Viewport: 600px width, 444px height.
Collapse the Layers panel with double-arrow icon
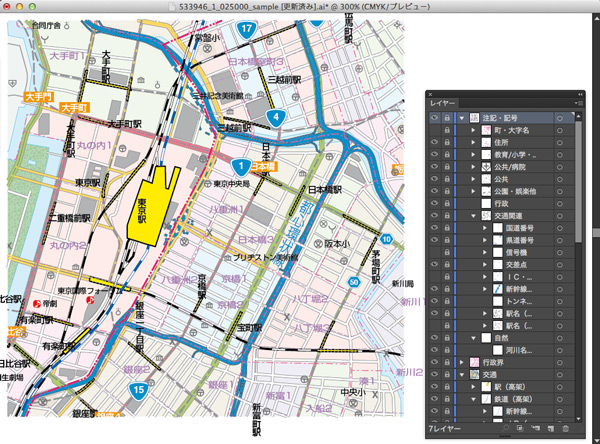pos(579,94)
